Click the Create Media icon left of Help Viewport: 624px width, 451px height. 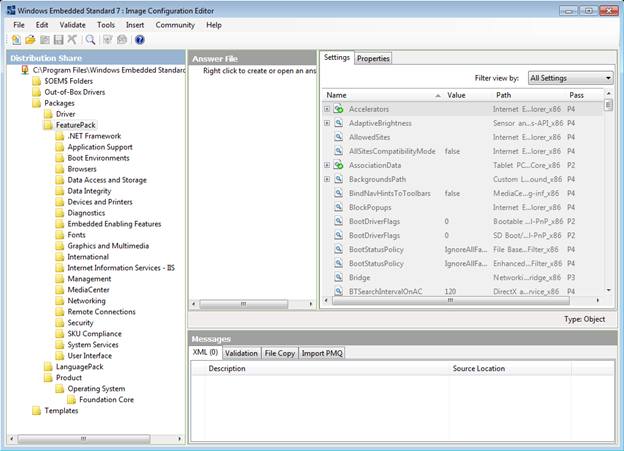pyautogui.click(x=122, y=40)
